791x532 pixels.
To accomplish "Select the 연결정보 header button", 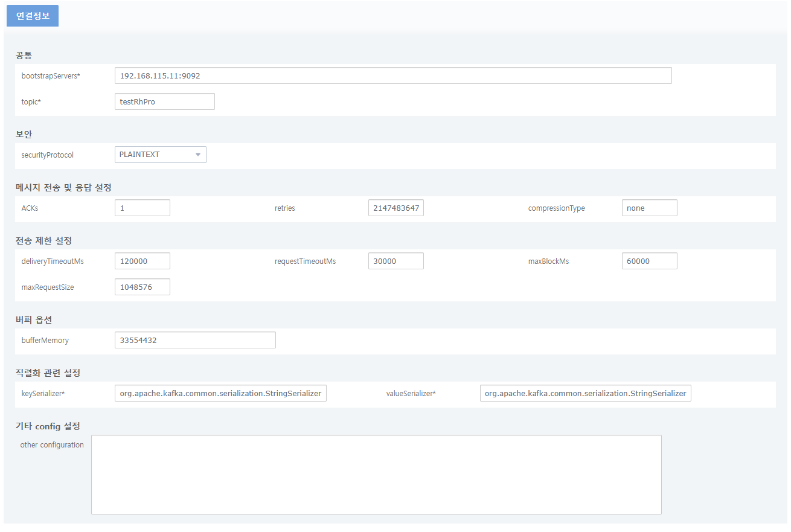I will pyautogui.click(x=32, y=16).
